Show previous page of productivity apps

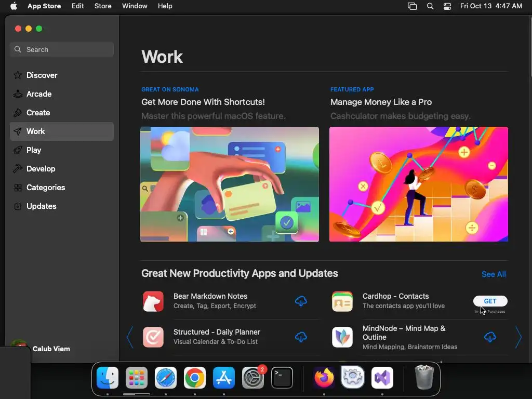pos(130,337)
